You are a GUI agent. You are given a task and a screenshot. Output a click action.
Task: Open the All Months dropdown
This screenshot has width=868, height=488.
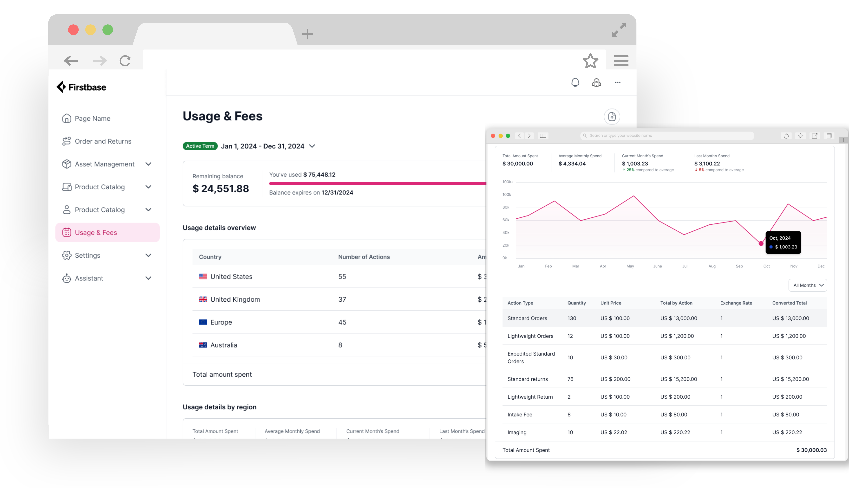coord(807,285)
